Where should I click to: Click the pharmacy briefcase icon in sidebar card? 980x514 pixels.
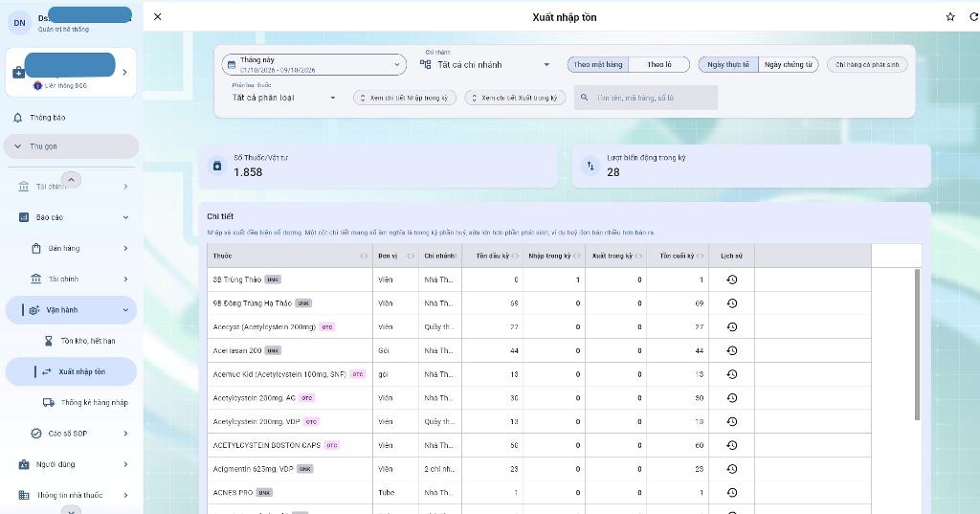19,73
